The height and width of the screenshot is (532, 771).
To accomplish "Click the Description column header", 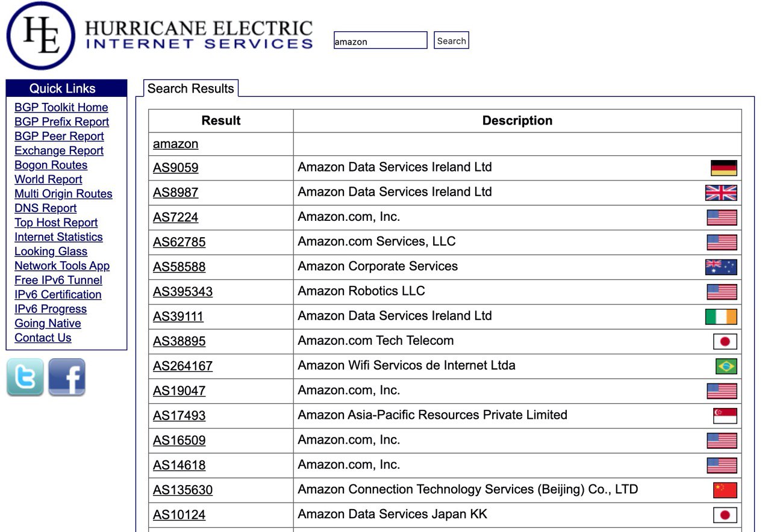I will point(517,120).
